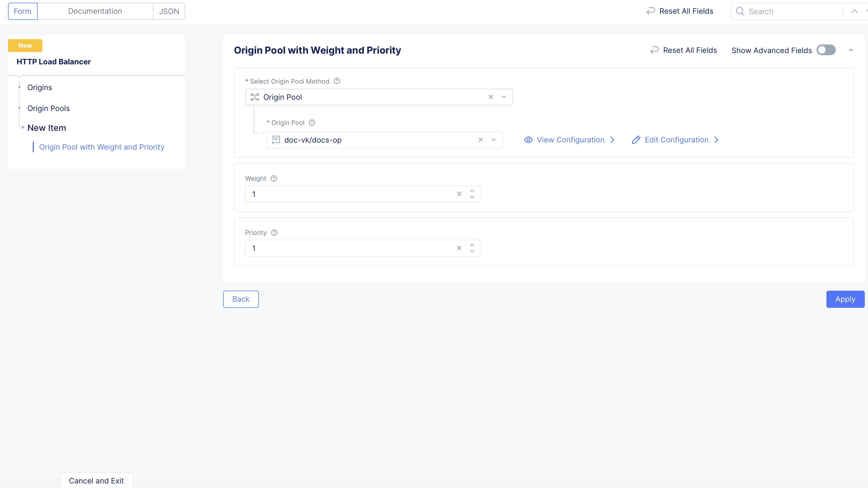This screenshot has height=488, width=868.
Task: Enable Show Advanced Fields
Action: click(826, 50)
